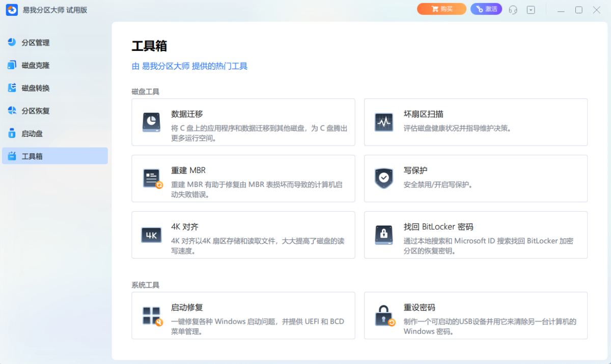
Task: Click the 数据迁移 description about C 盘
Action: pos(259,133)
